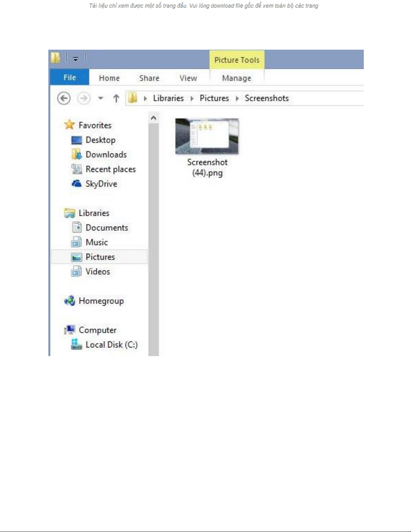Select the Manage tab under Picture Tools
Viewport: 411px width, 532px height.
pyautogui.click(x=236, y=78)
